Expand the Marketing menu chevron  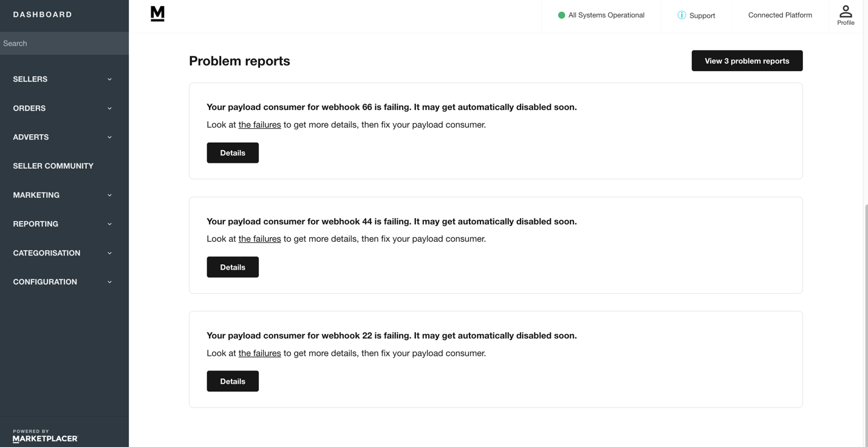coord(110,195)
